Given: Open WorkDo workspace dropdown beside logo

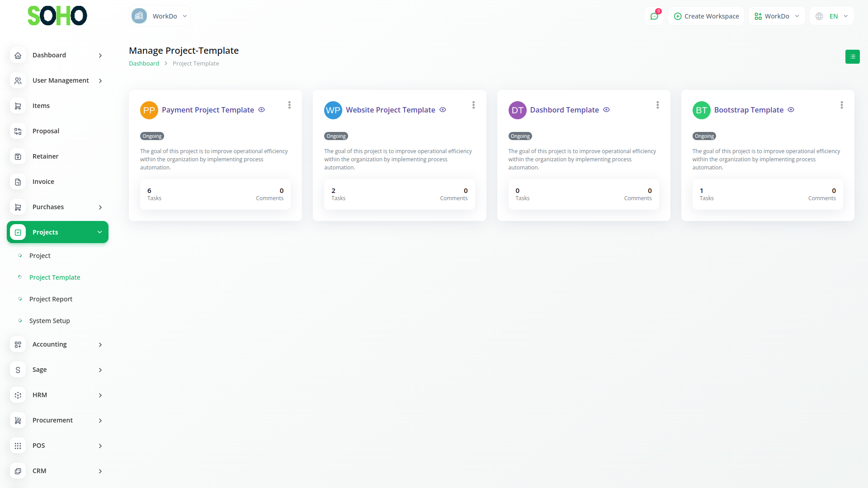Looking at the screenshot, I should tap(160, 16).
